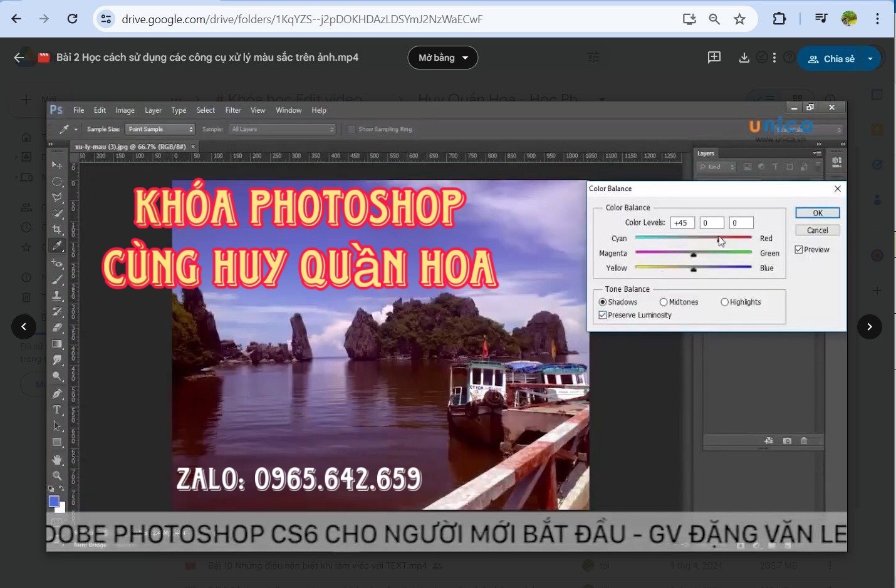Select the Brush tool

[57, 279]
